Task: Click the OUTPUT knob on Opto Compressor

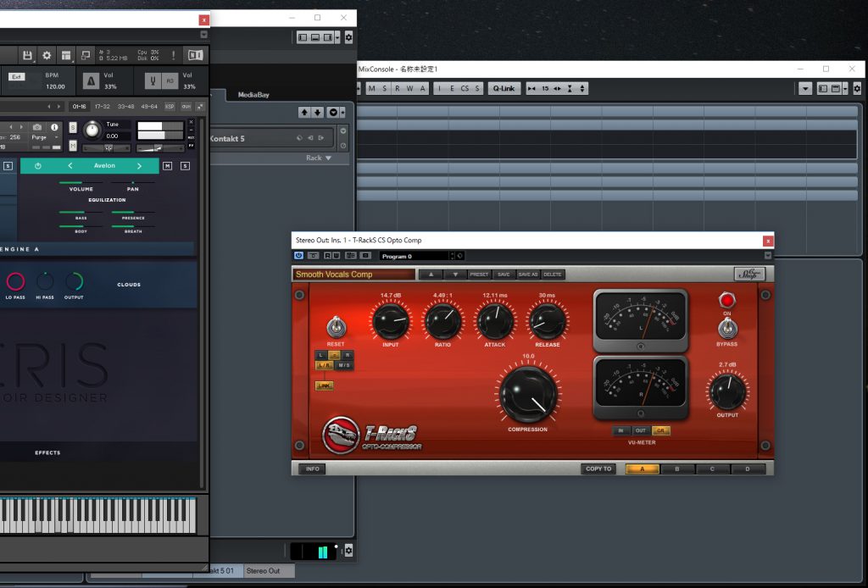Action: pos(727,391)
